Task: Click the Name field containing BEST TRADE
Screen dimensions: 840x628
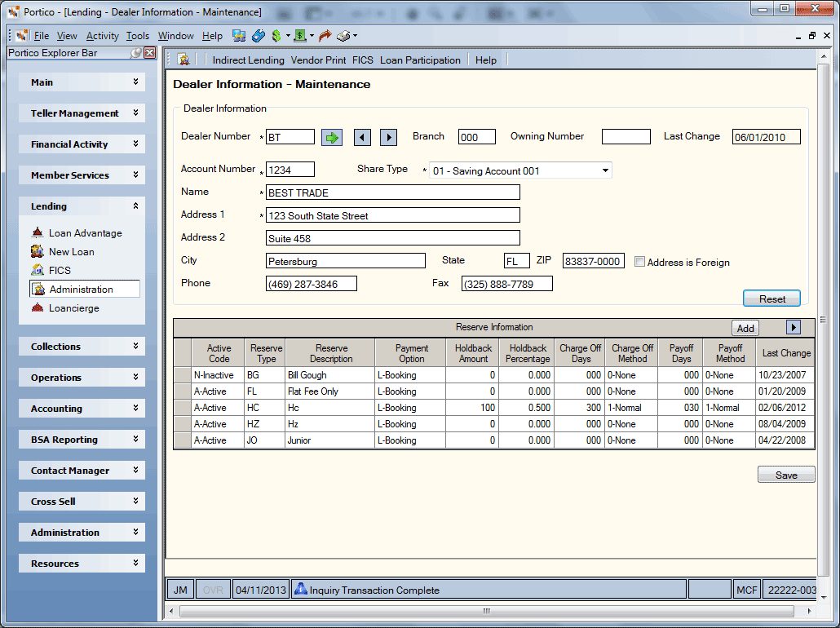Action: coord(392,192)
